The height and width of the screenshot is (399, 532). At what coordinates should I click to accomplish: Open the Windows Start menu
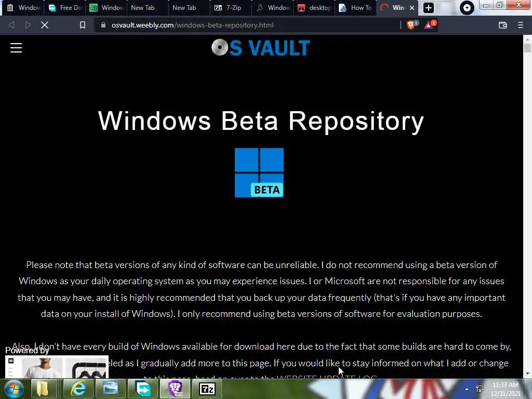point(14,389)
